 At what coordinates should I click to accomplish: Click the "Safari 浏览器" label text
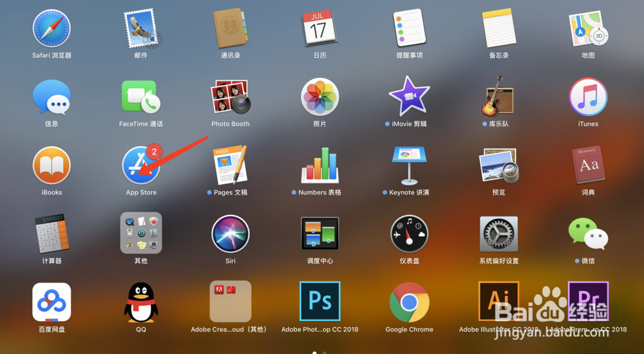point(52,55)
